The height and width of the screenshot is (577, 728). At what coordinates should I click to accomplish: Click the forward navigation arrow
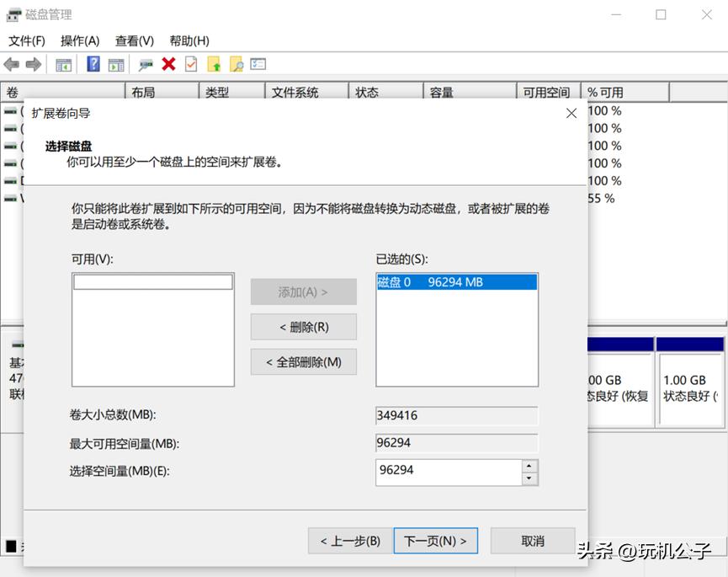click(x=32, y=64)
